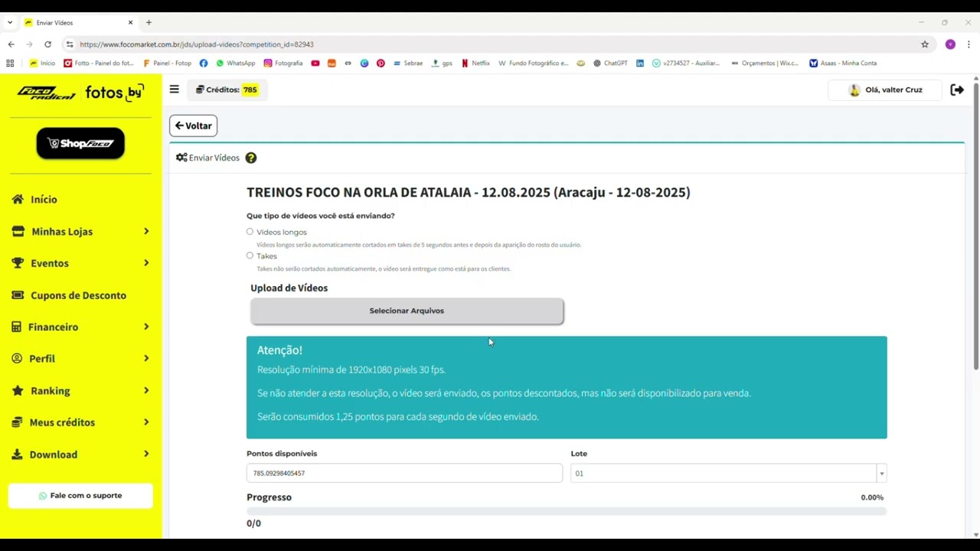Open the apps grid in bookmarks bar
This screenshot has width=980, height=551.
pyautogui.click(x=10, y=64)
